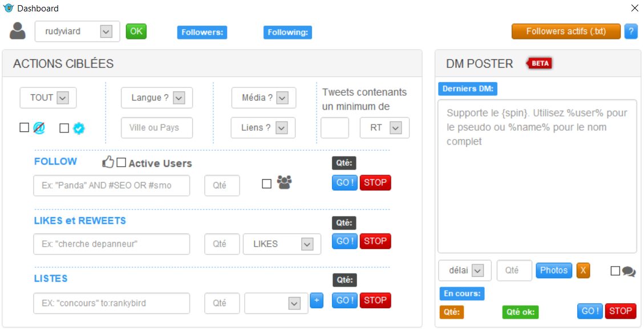
Task: Enable the Active Users checkbox
Action: point(121,163)
